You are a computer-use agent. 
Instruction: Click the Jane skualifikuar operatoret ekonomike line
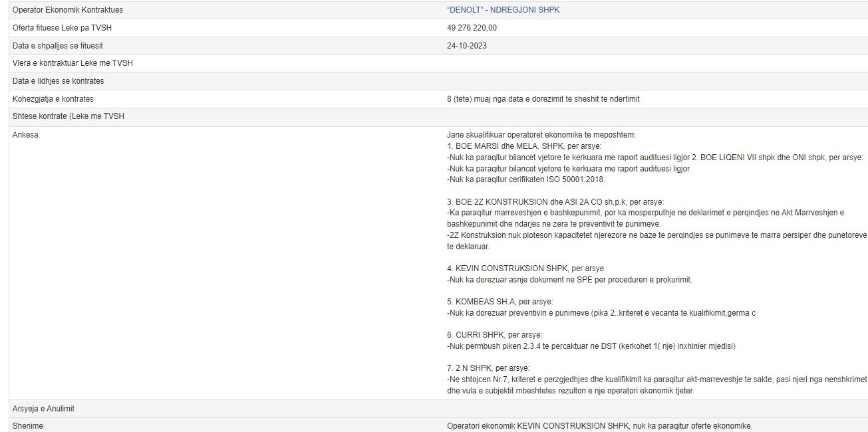(541, 135)
